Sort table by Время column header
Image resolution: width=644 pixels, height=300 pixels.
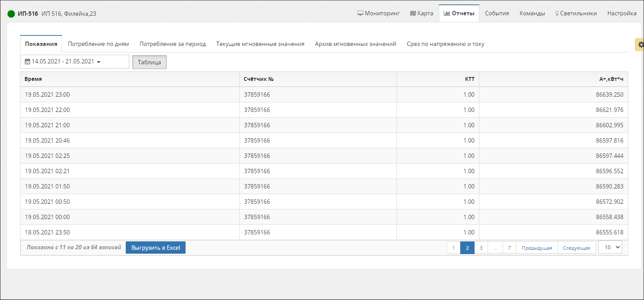[x=33, y=79]
